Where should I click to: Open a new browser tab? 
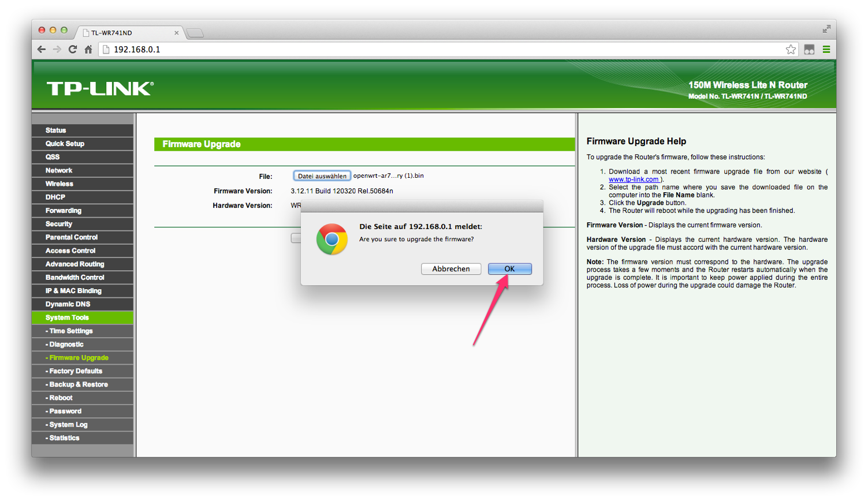click(195, 33)
